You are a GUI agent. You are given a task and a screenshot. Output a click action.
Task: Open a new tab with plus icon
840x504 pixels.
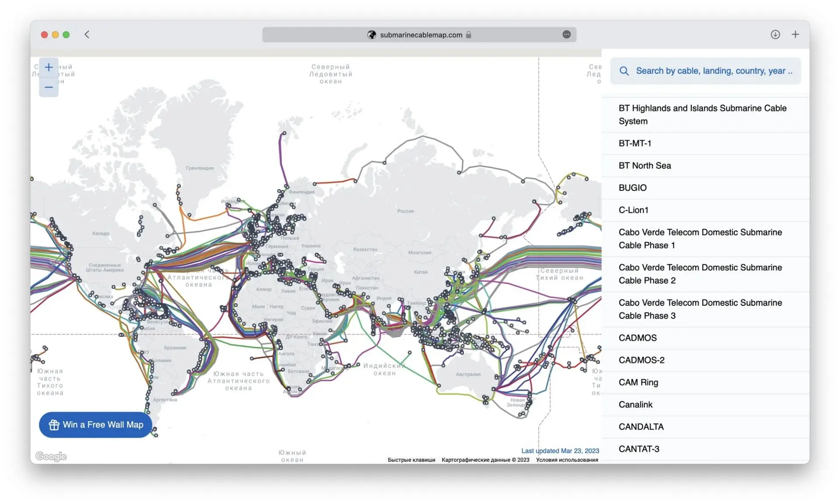point(795,35)
